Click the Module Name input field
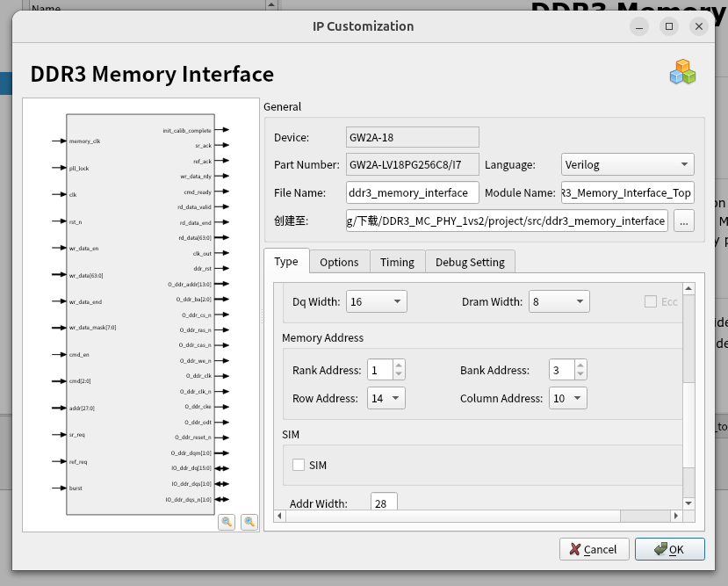Screen dimensions: 728x586 pos(628,192)
